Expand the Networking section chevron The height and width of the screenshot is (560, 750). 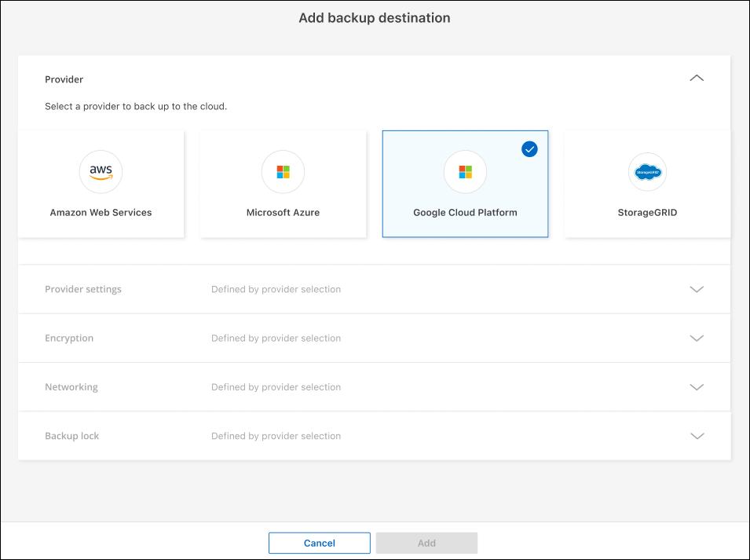696,387
